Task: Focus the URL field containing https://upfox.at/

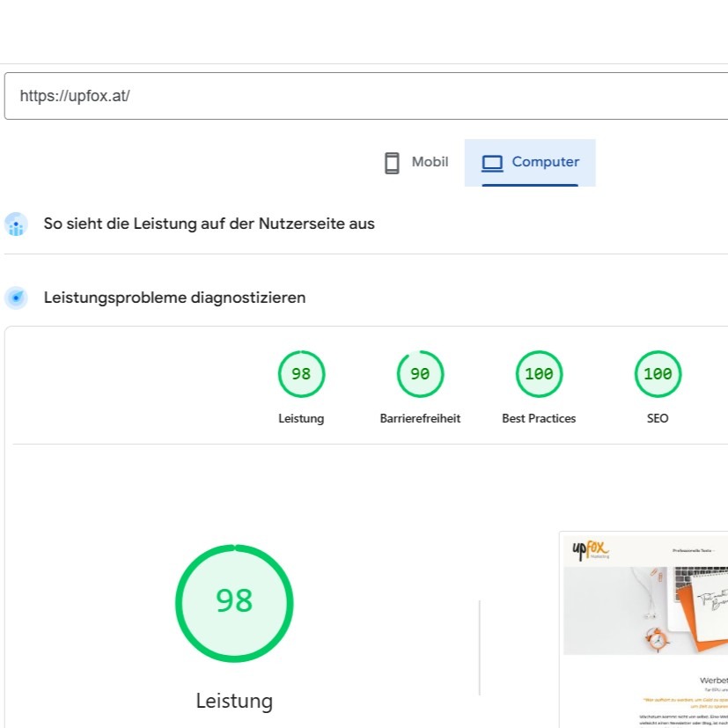Action: pyautogui.click(x=352, y=96)
